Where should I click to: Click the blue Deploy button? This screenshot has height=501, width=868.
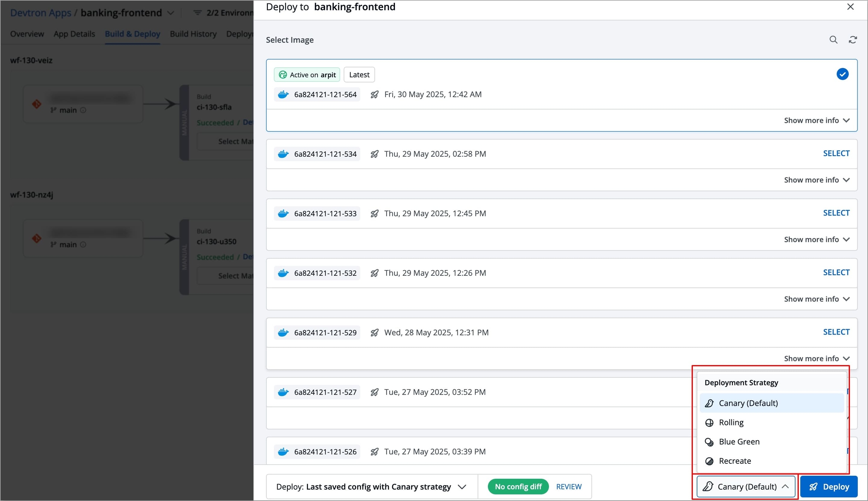point(829,487)
